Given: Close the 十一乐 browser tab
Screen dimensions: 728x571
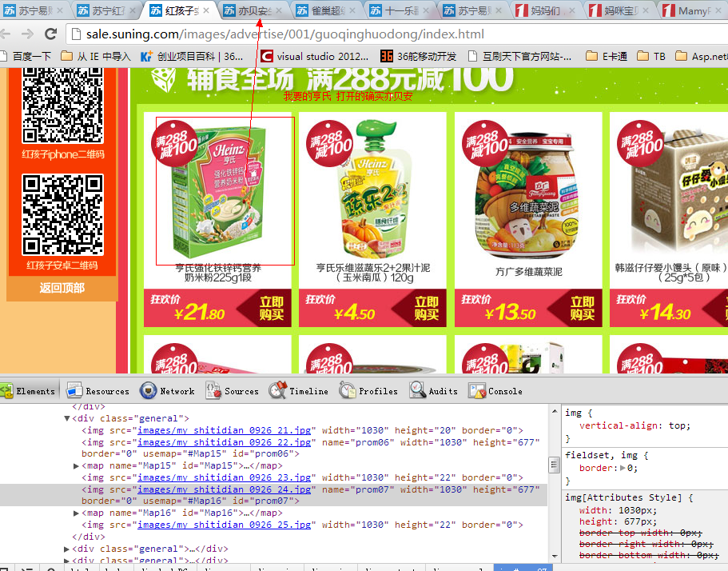Looking at the screenshot, I should (426, 10).
